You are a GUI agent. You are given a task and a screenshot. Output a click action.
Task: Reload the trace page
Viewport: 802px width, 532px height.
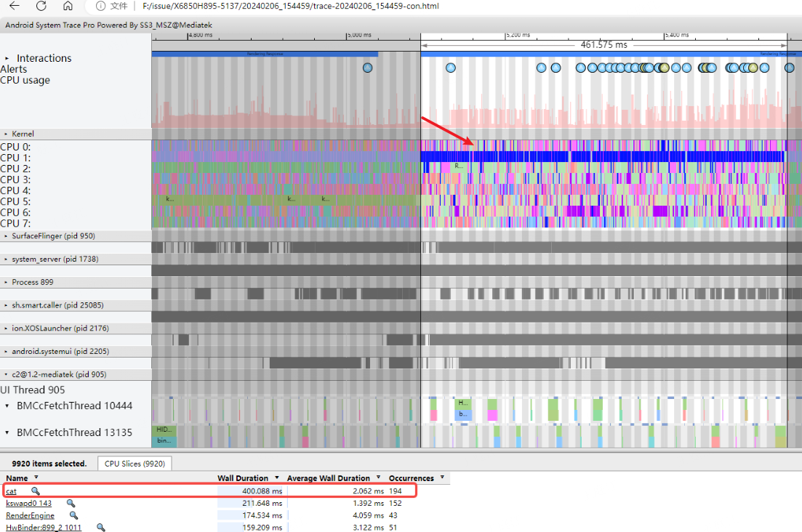pos(41,6)
